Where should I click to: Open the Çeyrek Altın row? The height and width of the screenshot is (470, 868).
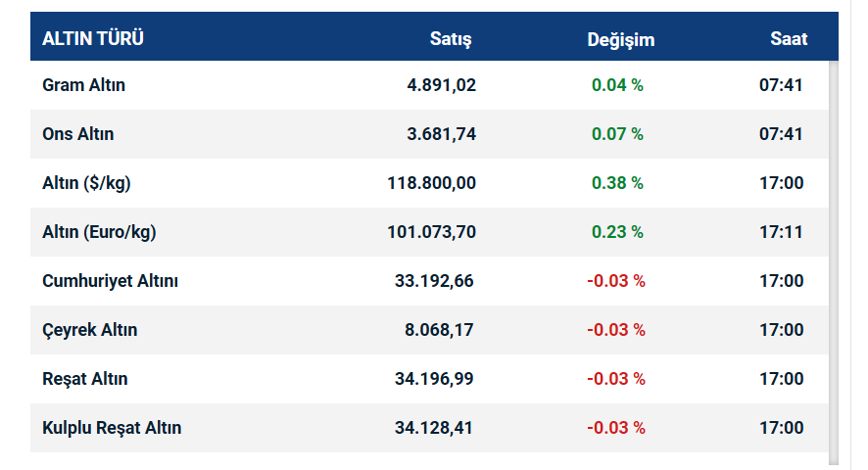90,330
